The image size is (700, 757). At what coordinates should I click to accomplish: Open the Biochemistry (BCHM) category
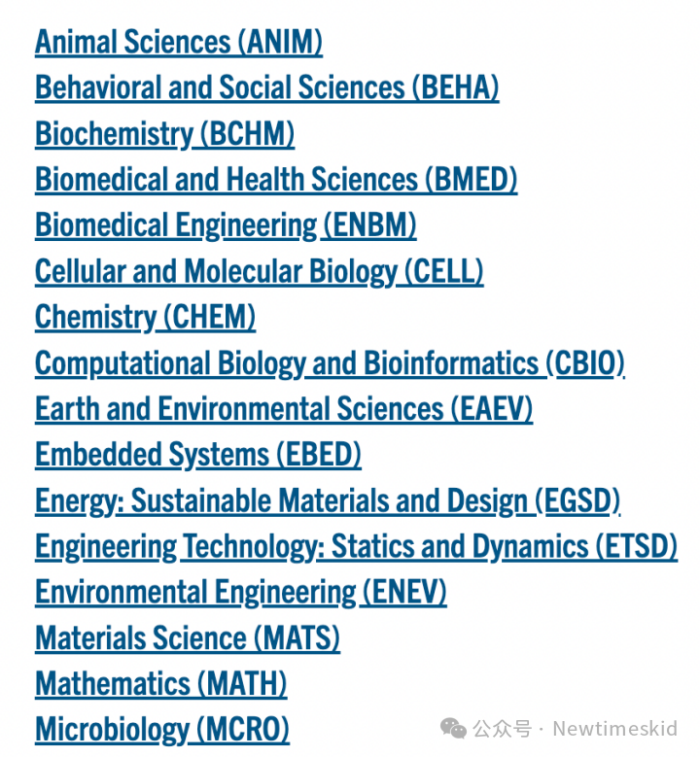pyautogui.click(x=164, y=134)
